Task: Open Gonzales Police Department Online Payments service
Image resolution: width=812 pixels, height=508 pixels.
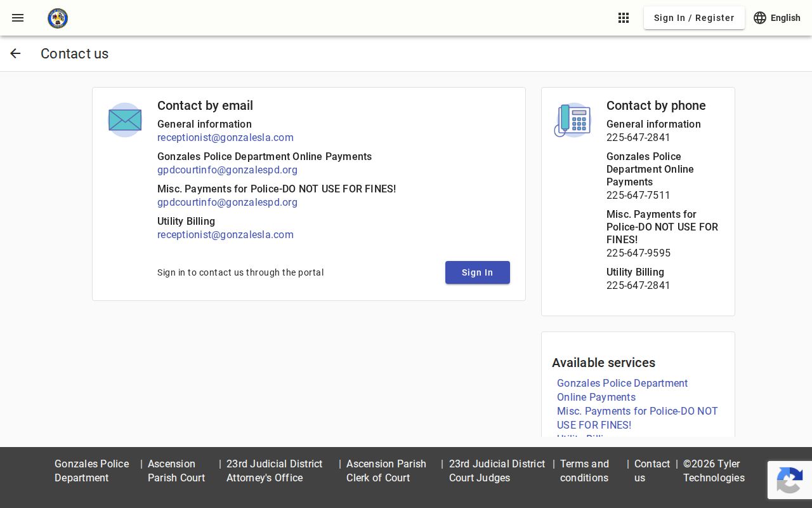Action: (622, 390)
